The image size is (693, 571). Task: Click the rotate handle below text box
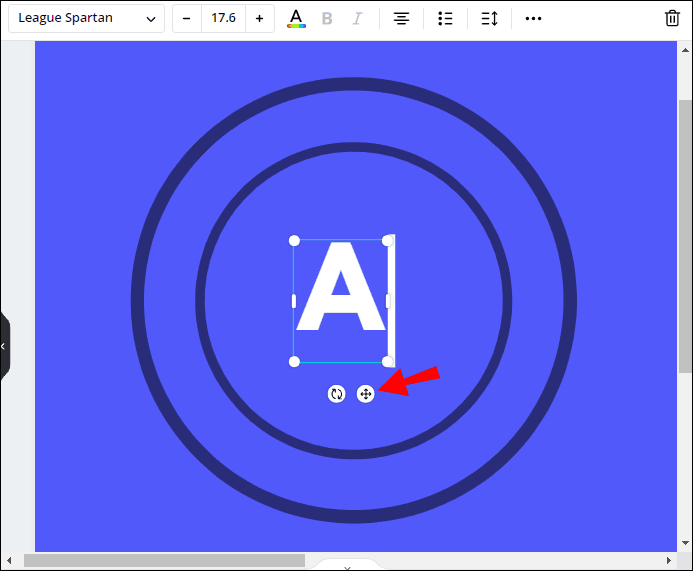click(337, 394)
